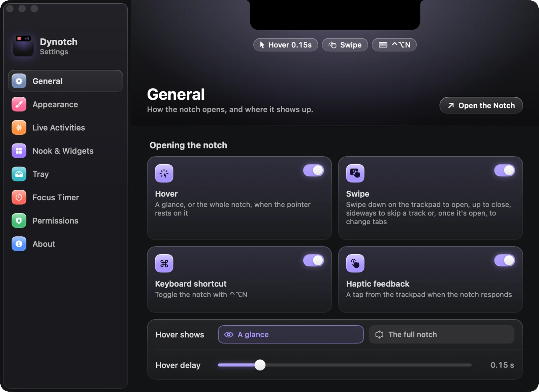Viewport: 539px width, 392px height.
Task: Click the Keyboard shortcut command-key icon
Action: coord(164,263)
